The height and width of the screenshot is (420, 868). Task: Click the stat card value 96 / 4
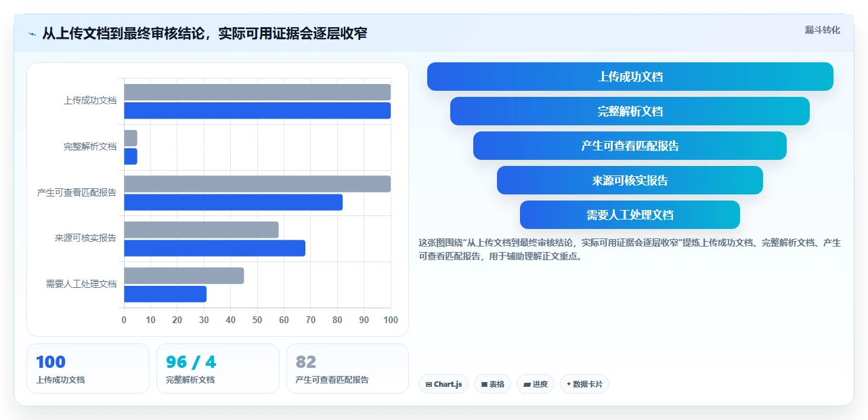click(191, 362)
